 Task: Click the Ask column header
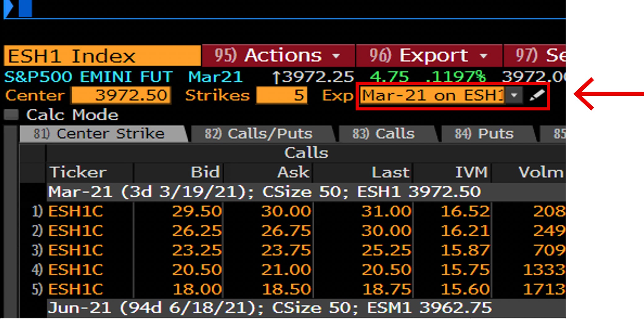(293, 172)
